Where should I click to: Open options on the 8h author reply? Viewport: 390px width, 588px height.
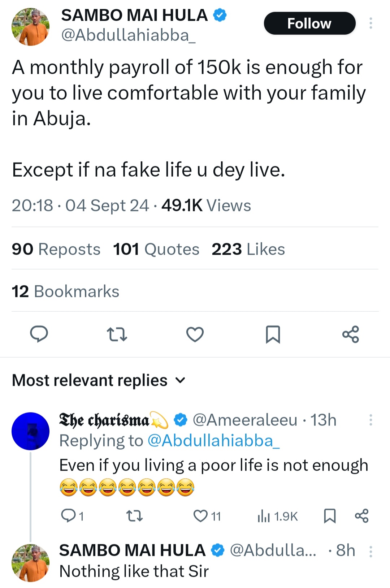370,552
